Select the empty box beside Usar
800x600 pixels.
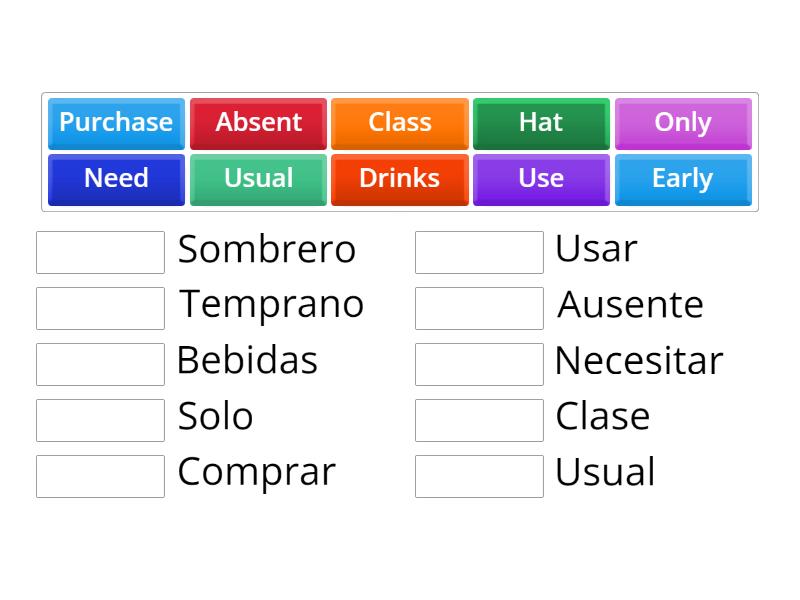[479, 252]
